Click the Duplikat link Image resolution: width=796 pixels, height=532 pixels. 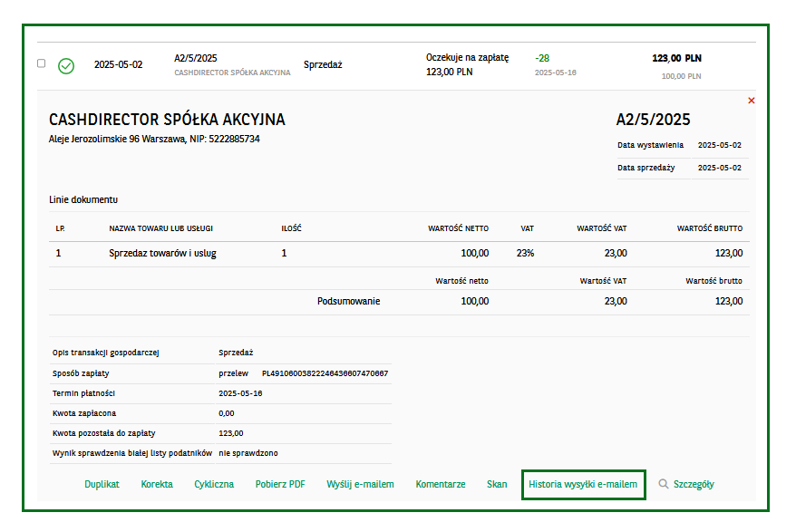(x=102, y=484)
